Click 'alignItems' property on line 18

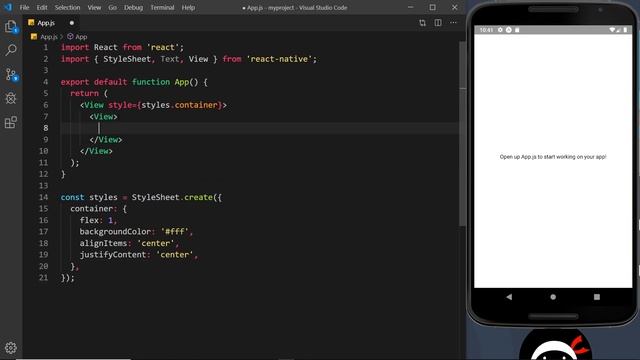click(103, 243)
